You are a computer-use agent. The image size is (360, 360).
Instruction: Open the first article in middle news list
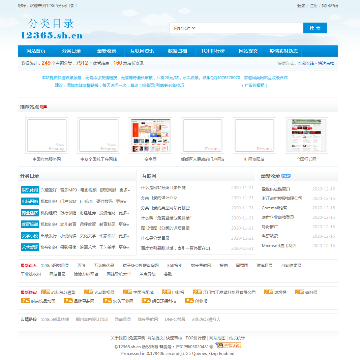pos(163,188)
